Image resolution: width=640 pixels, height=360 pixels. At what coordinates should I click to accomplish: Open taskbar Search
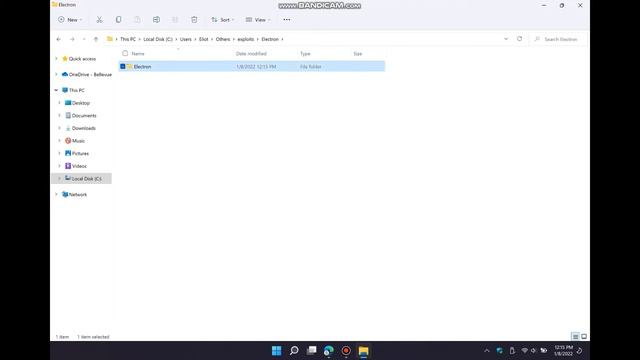(294, 351)
